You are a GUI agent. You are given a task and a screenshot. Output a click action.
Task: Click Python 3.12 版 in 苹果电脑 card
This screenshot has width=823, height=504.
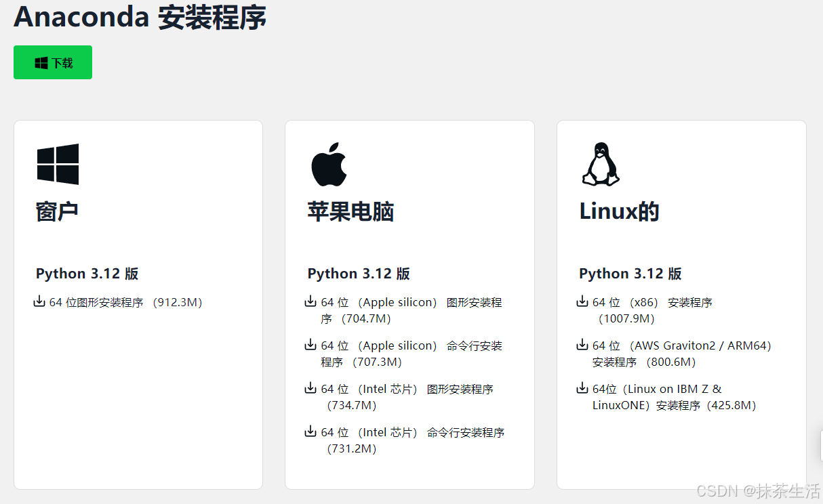click(359, 274)
